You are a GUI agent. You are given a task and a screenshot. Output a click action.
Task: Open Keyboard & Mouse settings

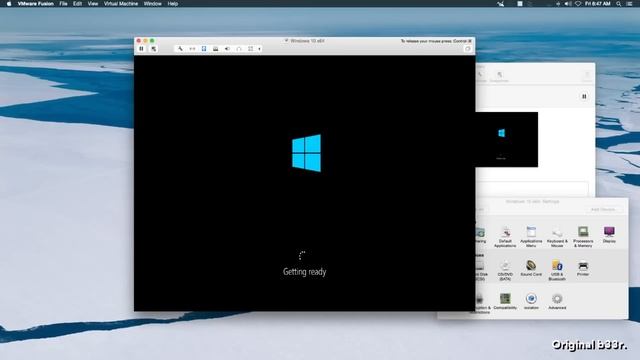557,237
